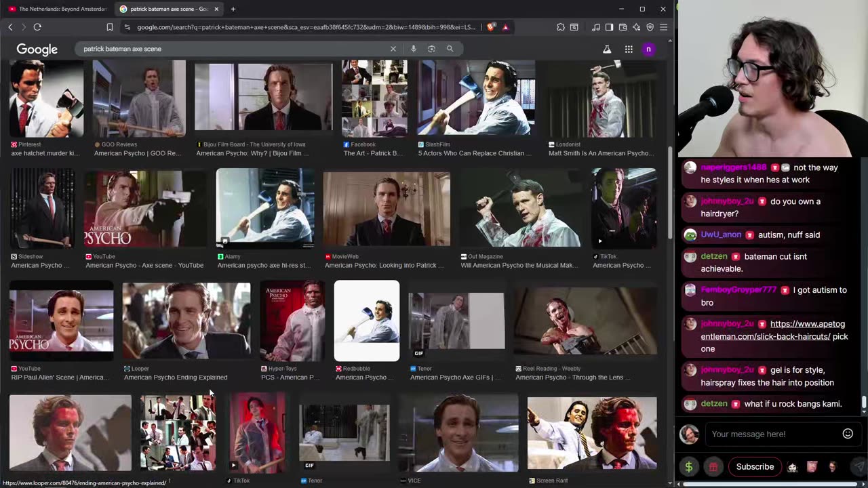Open the browser wallet icon
Viewport: 868px width, 488px height.
pos(623,27)
